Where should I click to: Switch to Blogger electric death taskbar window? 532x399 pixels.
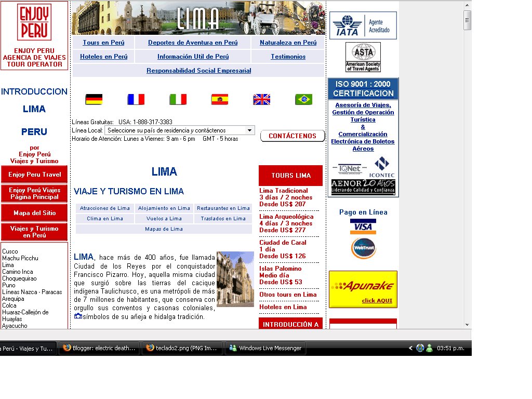click(x=99, y=348)
